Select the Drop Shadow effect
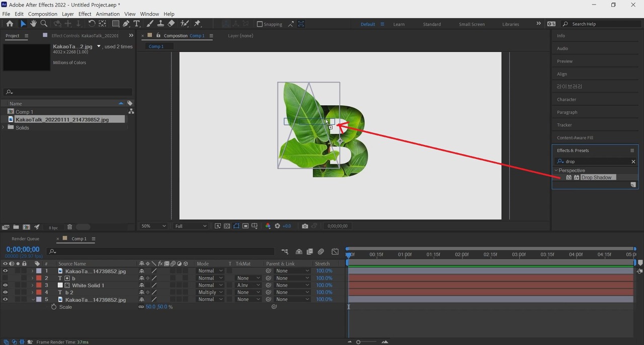The height and width of the screenshot is (345, 644). tap(597, 177)
